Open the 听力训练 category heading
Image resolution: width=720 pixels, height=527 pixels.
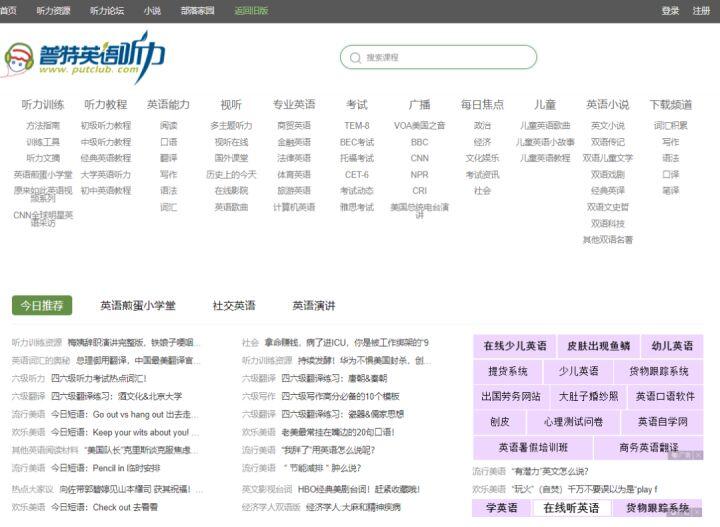click(43, 105)
